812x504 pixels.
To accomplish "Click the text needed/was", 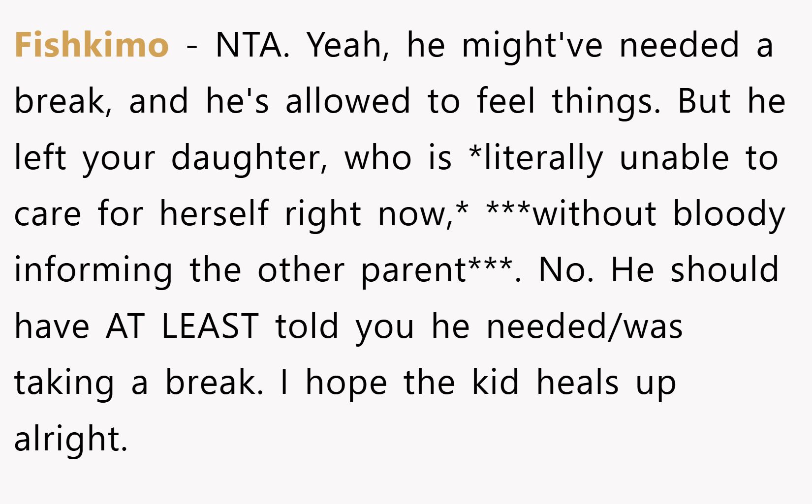I will [x=585, y=326].
